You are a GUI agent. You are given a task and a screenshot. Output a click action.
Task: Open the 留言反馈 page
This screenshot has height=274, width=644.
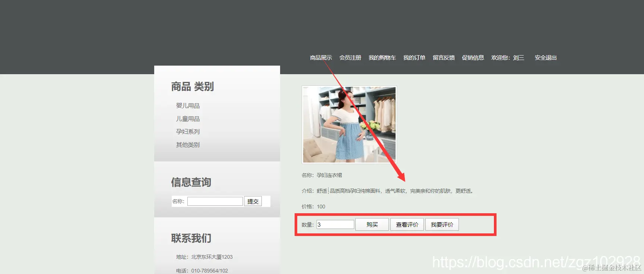[x=444, y=58]
